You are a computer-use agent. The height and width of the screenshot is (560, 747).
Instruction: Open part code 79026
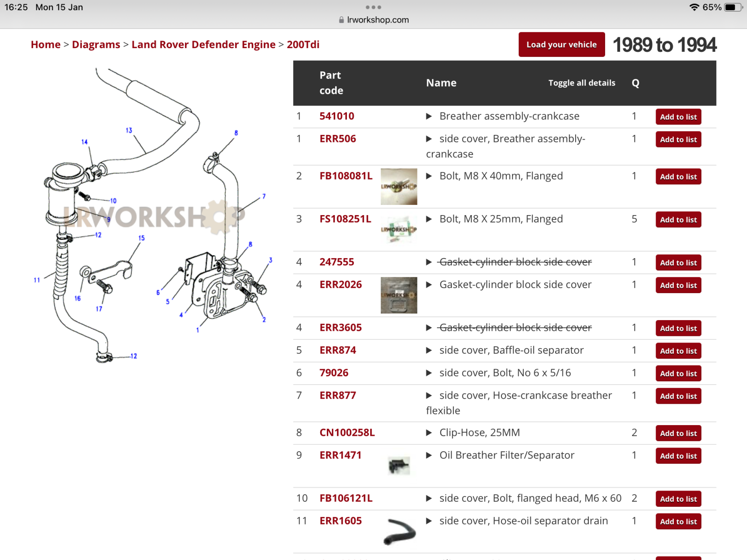(x=334, y=373)
